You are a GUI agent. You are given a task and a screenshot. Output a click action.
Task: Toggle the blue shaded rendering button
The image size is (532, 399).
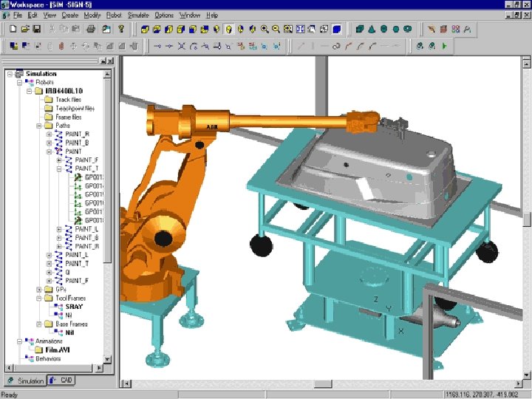pyautogui.click(x=337, y=30)
